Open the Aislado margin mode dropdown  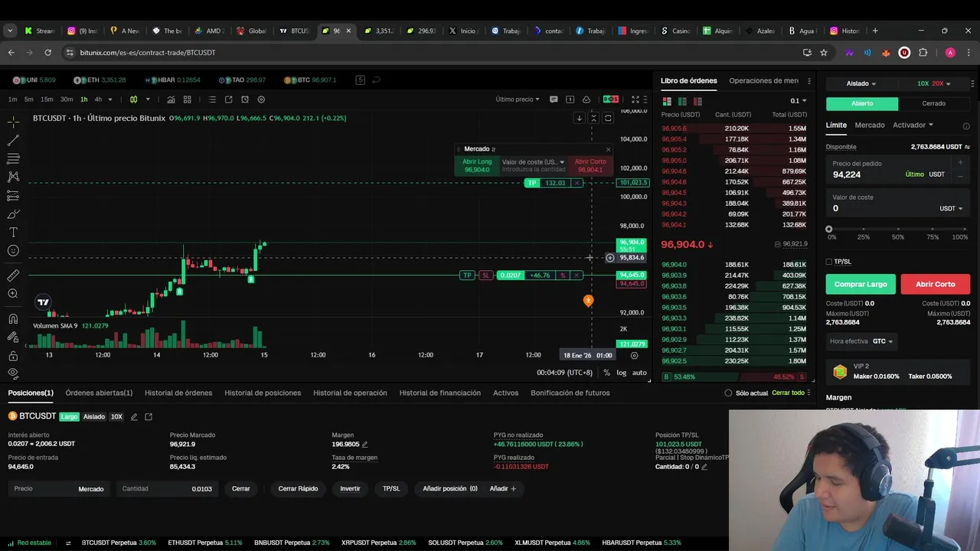tap(861, 83)
